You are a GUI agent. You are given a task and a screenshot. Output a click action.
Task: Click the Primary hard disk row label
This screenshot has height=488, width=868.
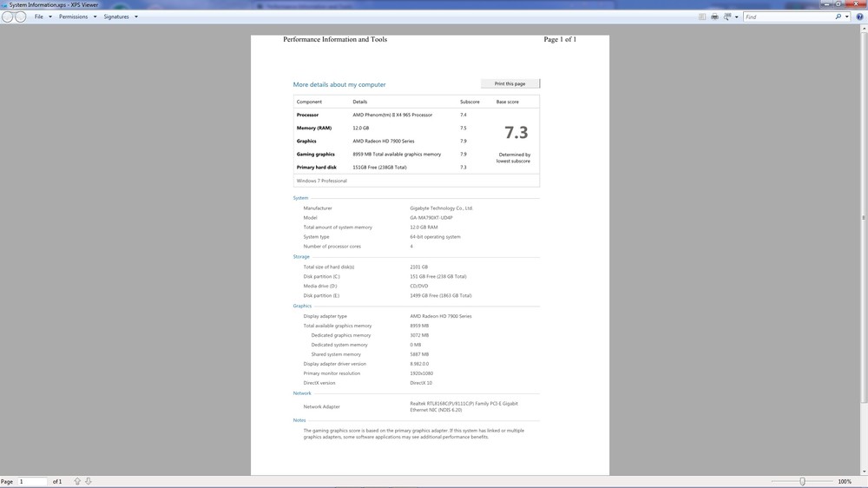pos(317,168)
